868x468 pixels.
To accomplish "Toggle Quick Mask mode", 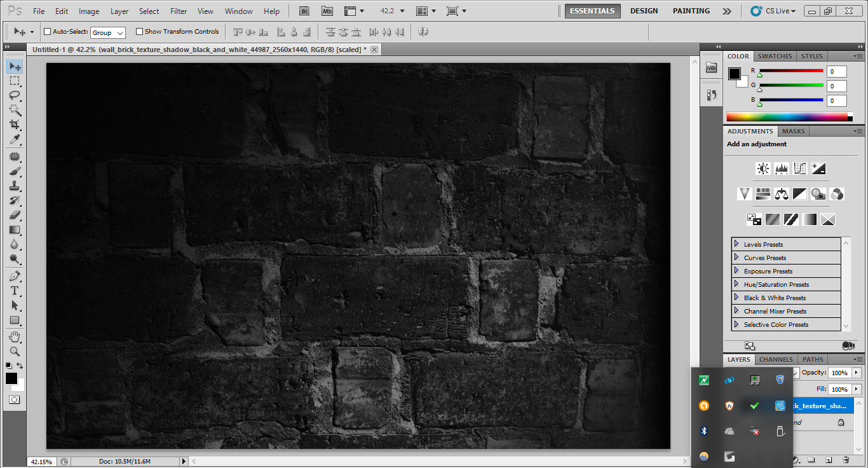I will tap(14, 400).
